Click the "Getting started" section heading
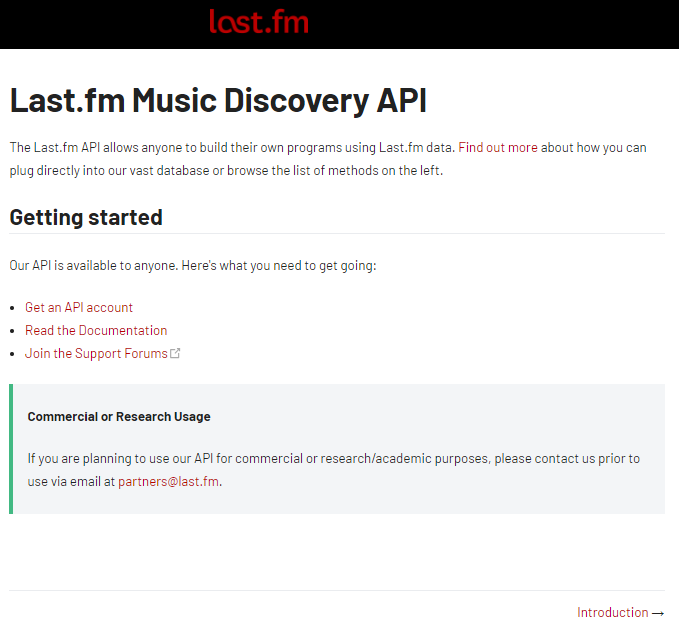This screenshot has height=629, width=679. click(86, 217)
